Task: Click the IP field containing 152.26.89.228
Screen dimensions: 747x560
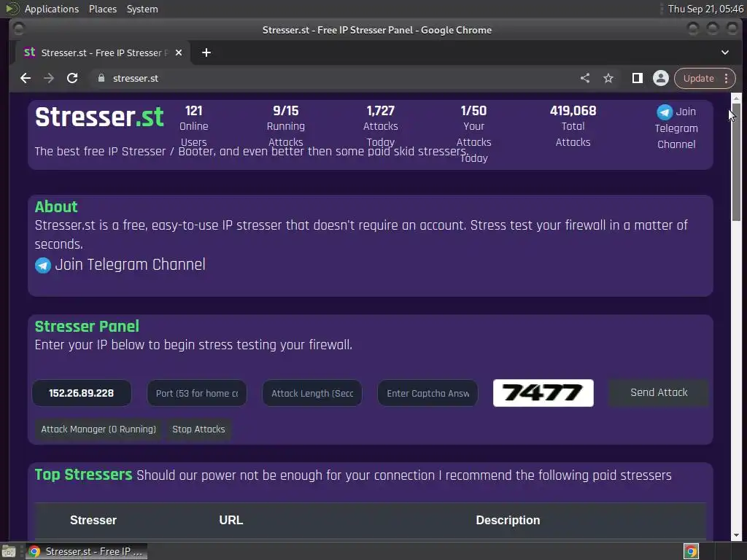Action: [82, 393]
